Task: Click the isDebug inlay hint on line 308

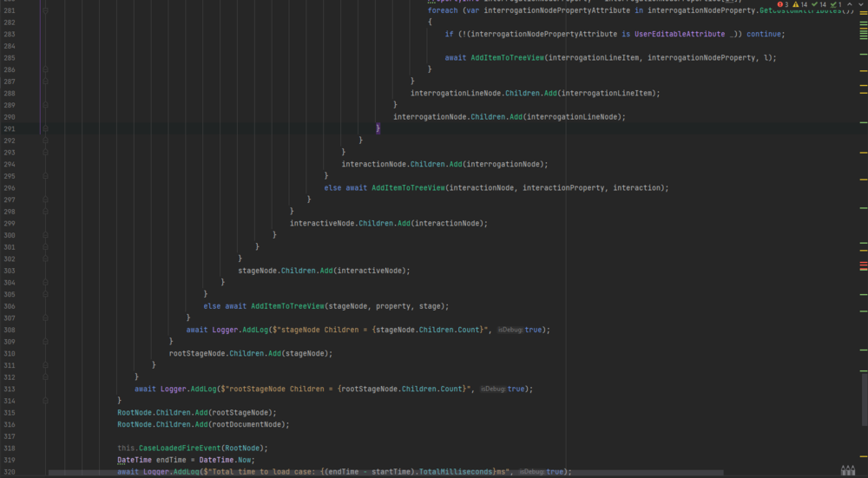Action: coord(510,330)
